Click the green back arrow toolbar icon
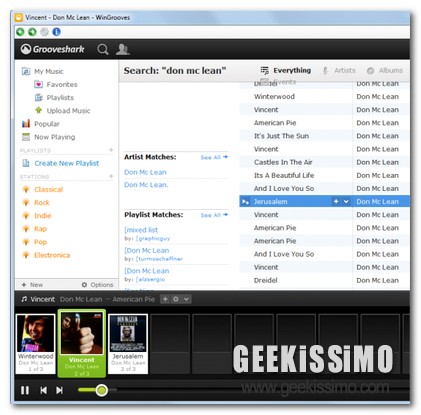This screenshot has width=421, height=415. tap(20, 32)
